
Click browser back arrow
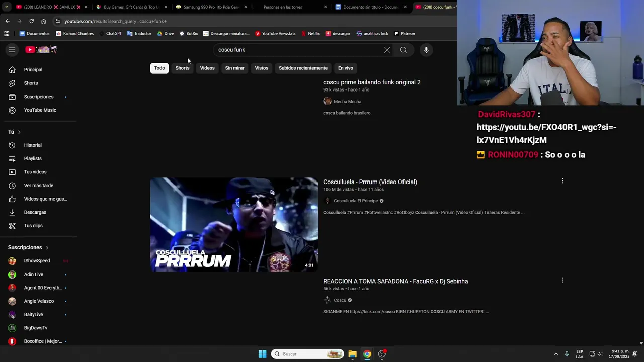click(7, 21)
